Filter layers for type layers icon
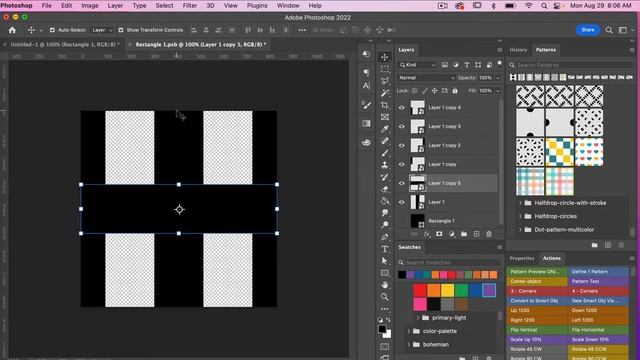Screen dimensions: 640x360 point(467,65)
